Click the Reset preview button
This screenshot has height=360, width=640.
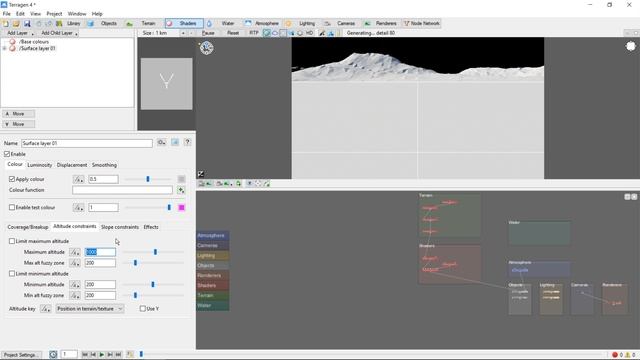point(233,33)
